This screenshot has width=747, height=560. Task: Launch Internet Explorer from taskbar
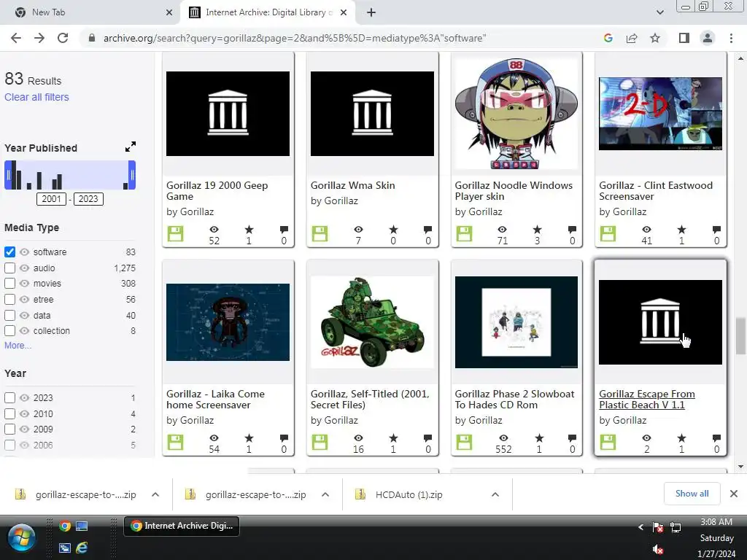(82, 548)
